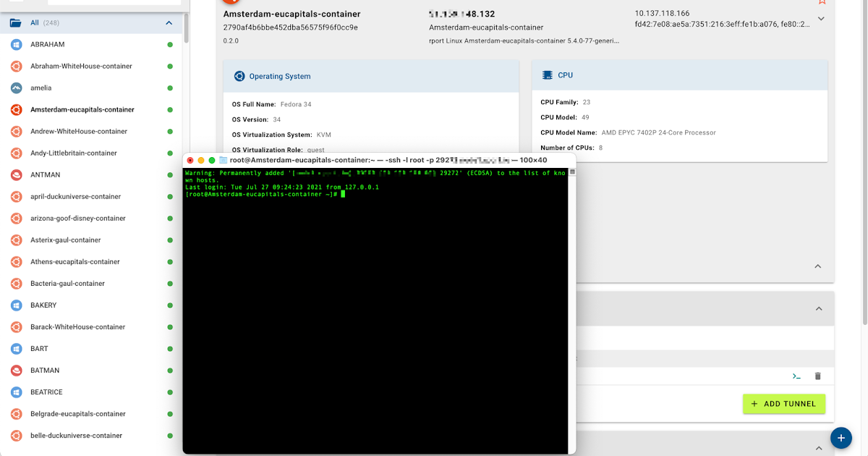Click amelia's blue avatar icon
This screenshot has width=868, height=456.
[x=15, y=88]
